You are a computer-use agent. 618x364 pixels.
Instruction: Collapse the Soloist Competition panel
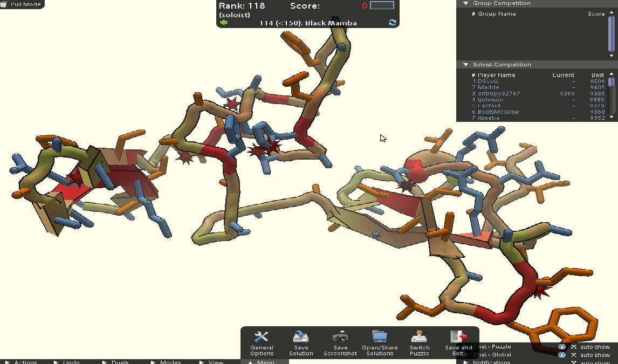tap(466, 65)
